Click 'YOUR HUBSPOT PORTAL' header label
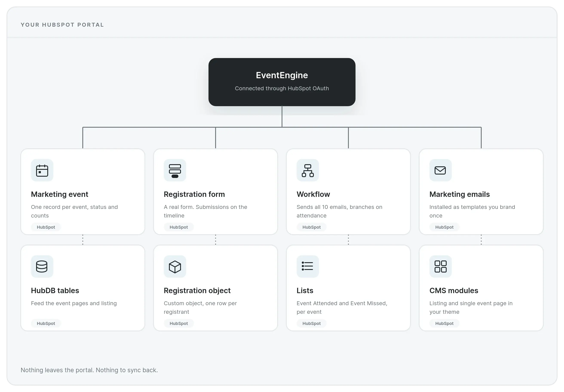The height and width of the screenshot is (392, 564). click(x=62, y=25)
